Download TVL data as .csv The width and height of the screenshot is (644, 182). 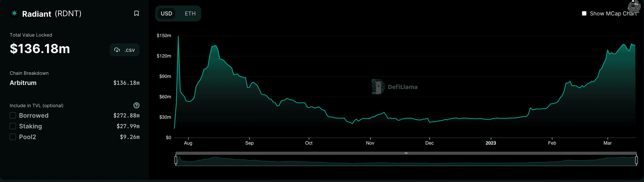point(124,50)
